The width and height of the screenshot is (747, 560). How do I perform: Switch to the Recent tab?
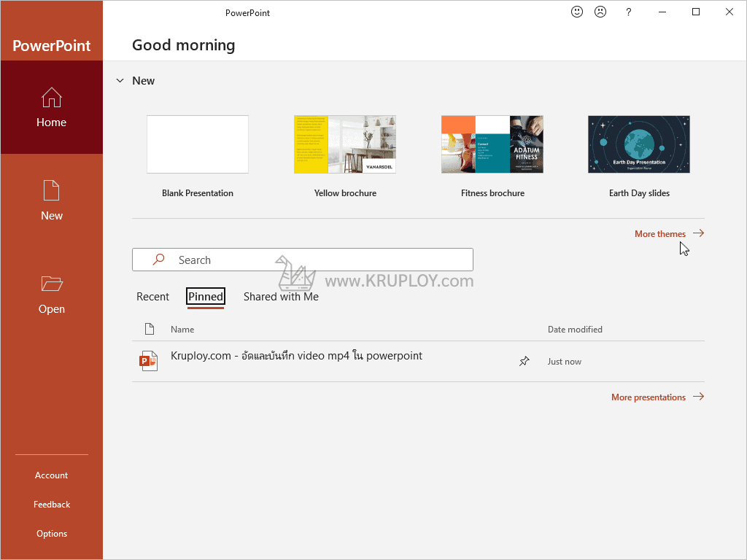(152, 297)
